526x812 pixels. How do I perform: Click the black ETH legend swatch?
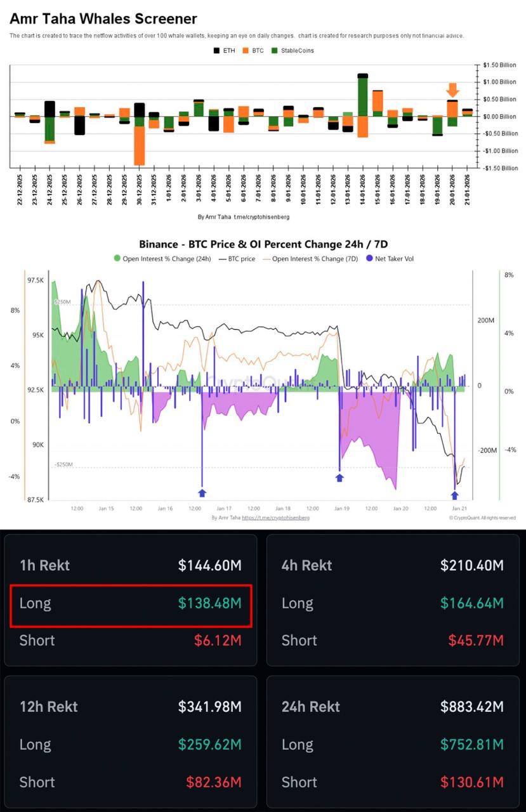217,50
